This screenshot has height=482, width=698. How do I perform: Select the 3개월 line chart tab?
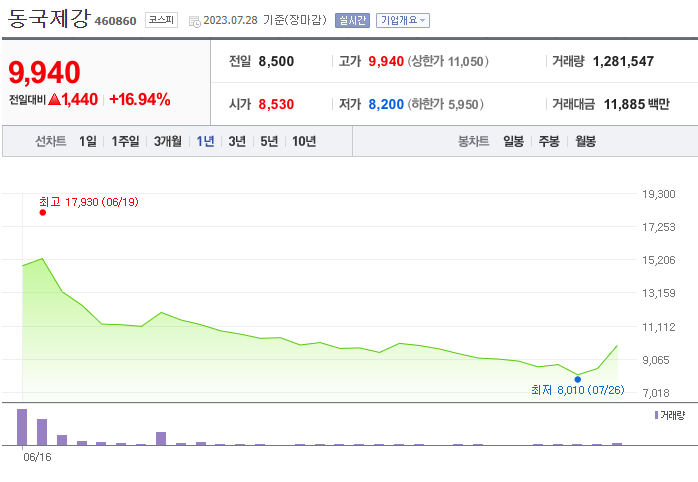point(168,142)
